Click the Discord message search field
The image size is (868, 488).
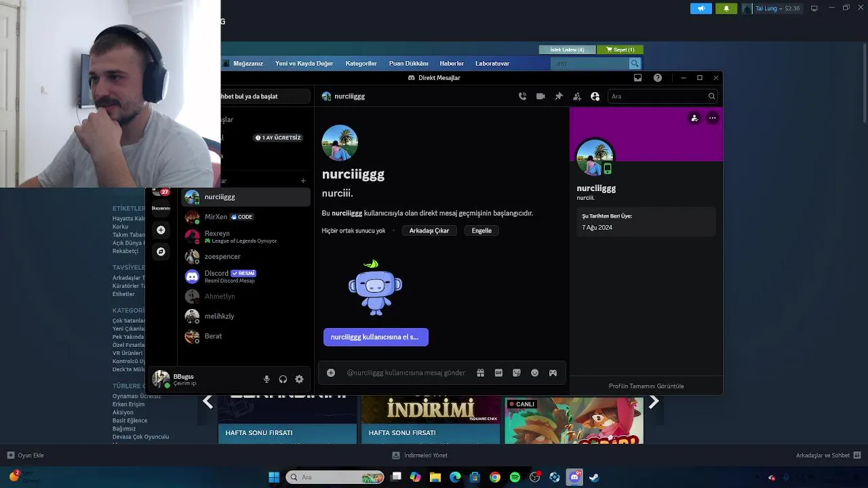[x=663, y=96]
